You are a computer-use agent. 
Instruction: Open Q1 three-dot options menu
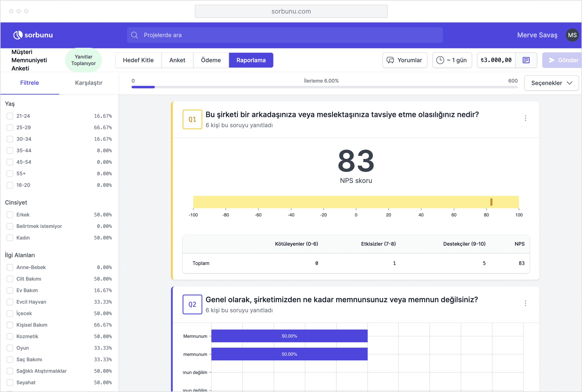525,118
